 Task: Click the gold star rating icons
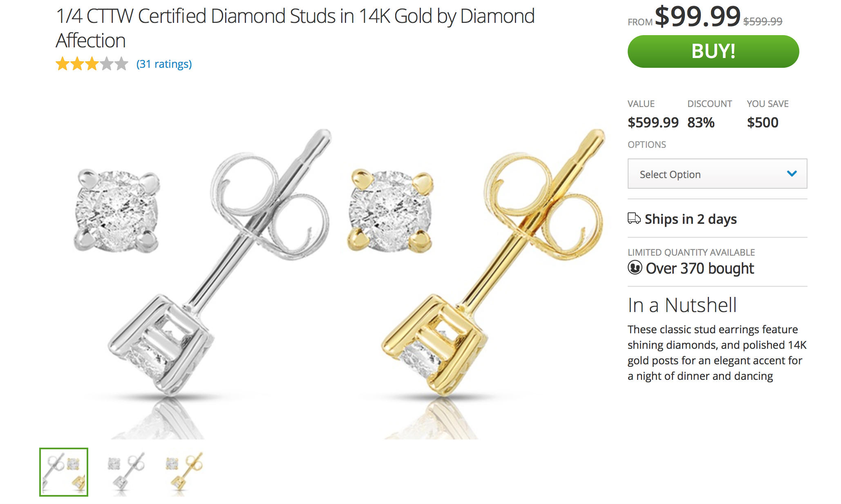click(77, 64)
